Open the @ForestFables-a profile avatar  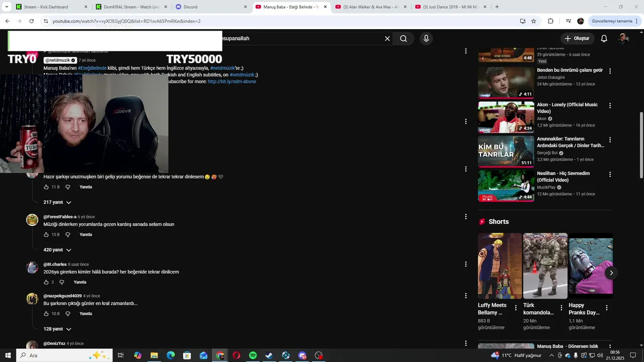[x=32, y=220]
